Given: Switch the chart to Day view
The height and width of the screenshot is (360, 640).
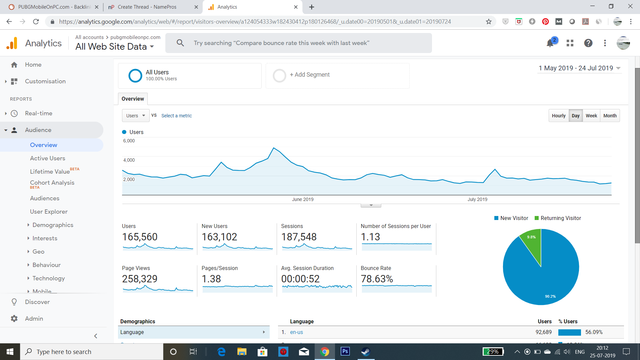Looking at the screenshot, I should pos(576,116).
